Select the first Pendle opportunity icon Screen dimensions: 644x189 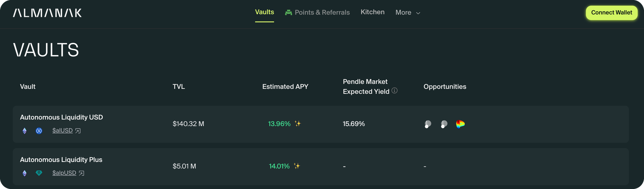(428, 124)
